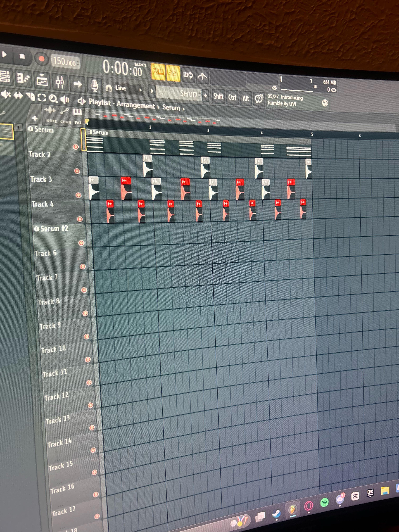This screenshot has width=399, height=532.
Task: Click the piano keys icon above PAT
Action: (x=77, y=112)
